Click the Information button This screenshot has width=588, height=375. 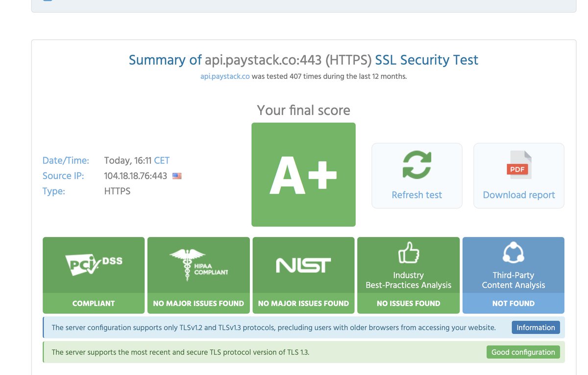click(x=536, y=328)
